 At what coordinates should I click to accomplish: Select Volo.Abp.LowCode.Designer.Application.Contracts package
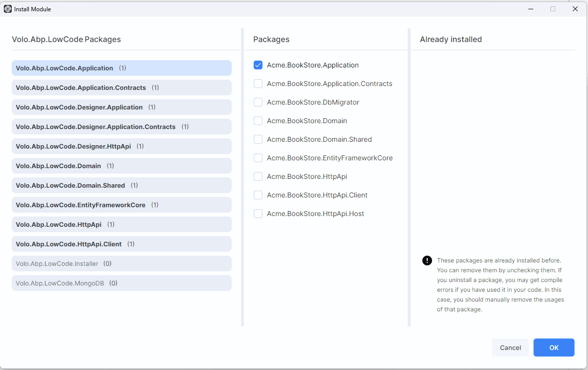tap(122, 127)
